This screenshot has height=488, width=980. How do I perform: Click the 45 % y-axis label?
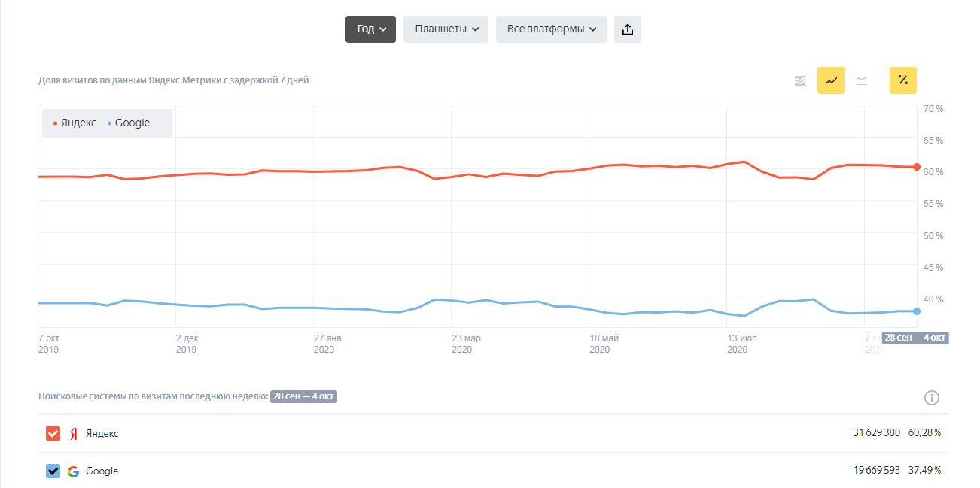click(x=933, y=268)
